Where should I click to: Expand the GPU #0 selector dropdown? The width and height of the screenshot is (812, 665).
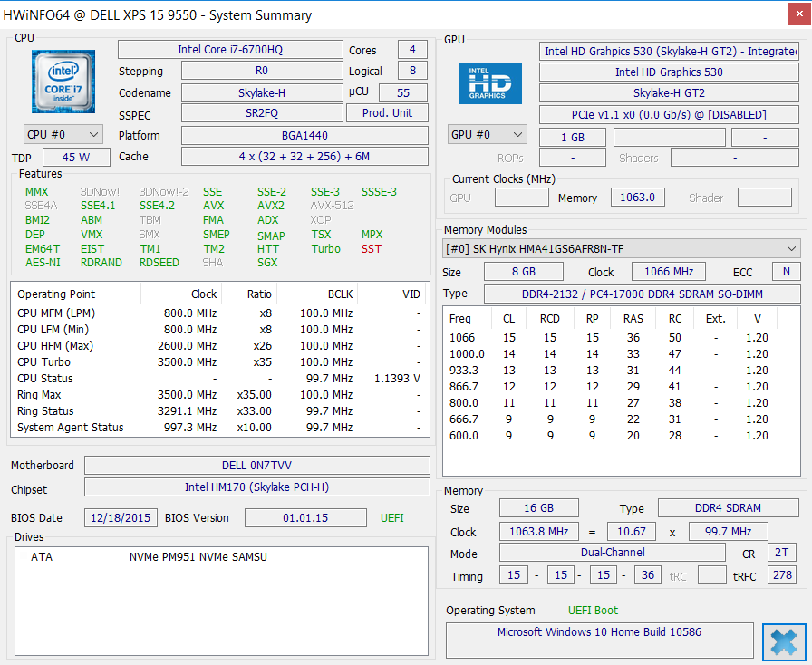point(488,134)
